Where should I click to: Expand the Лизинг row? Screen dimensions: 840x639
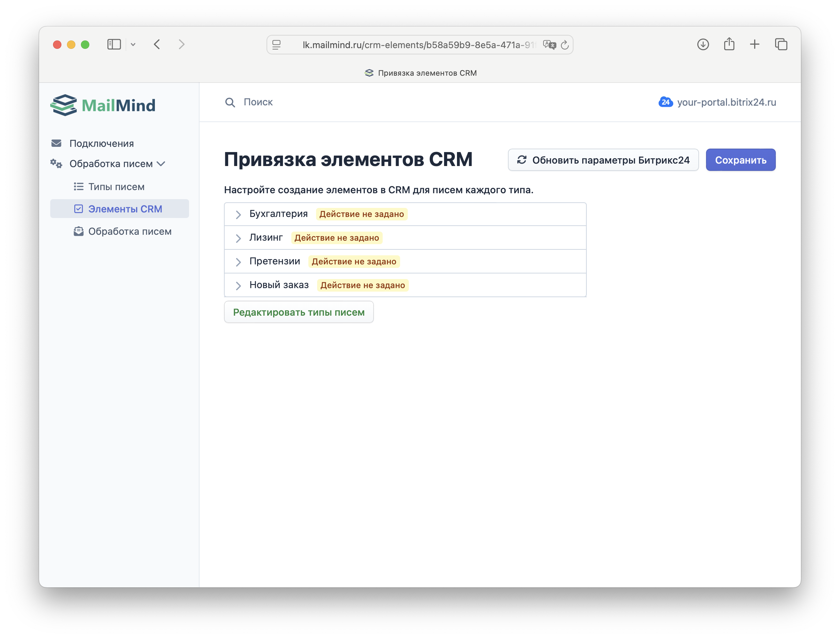[x=238, y=238]
